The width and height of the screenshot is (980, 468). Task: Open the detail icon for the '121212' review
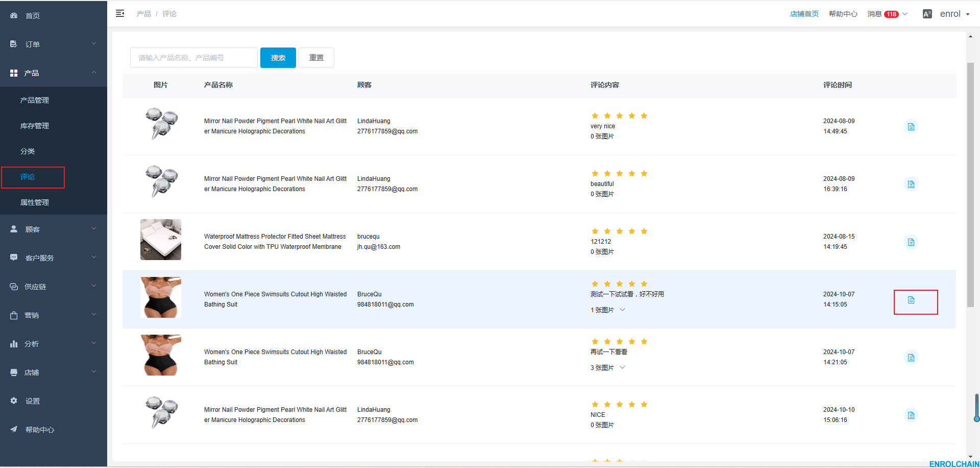(x=911, y=242)
